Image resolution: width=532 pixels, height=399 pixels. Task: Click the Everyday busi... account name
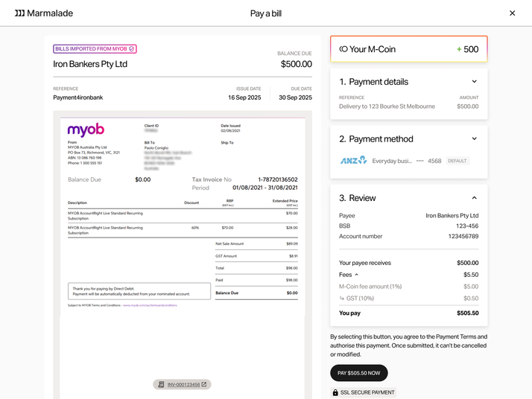[392, 161]
